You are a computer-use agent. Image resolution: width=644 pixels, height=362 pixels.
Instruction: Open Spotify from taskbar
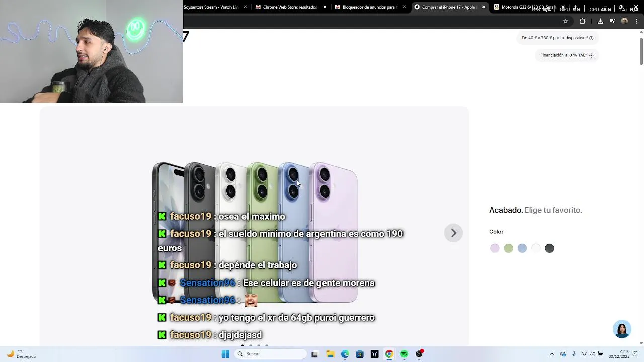(x=404, y=354)
